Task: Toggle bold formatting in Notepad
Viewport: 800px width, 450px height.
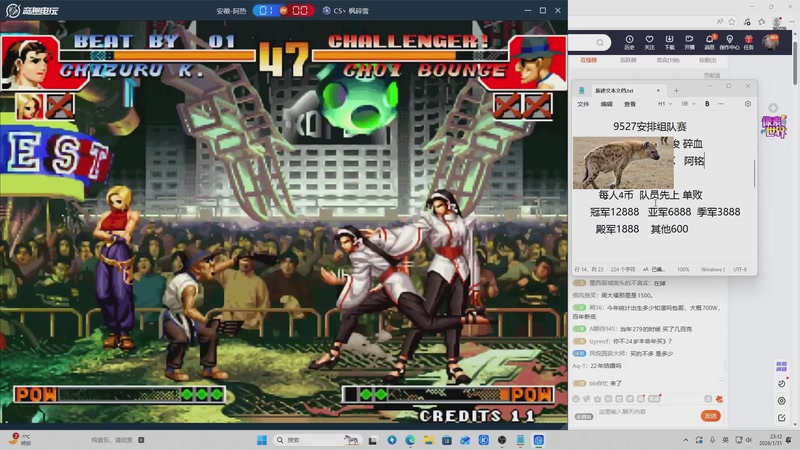Action: [707, 104]
